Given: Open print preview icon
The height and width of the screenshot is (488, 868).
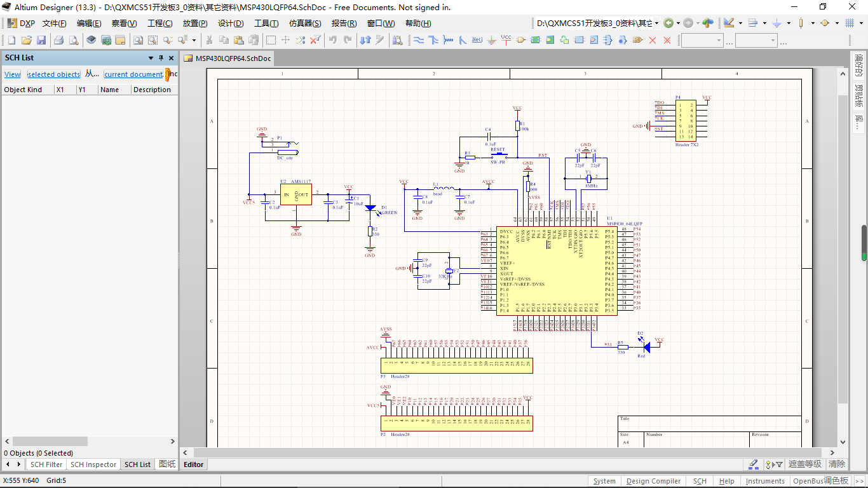Looking at the screenshot, I should (x=74, y=40).
